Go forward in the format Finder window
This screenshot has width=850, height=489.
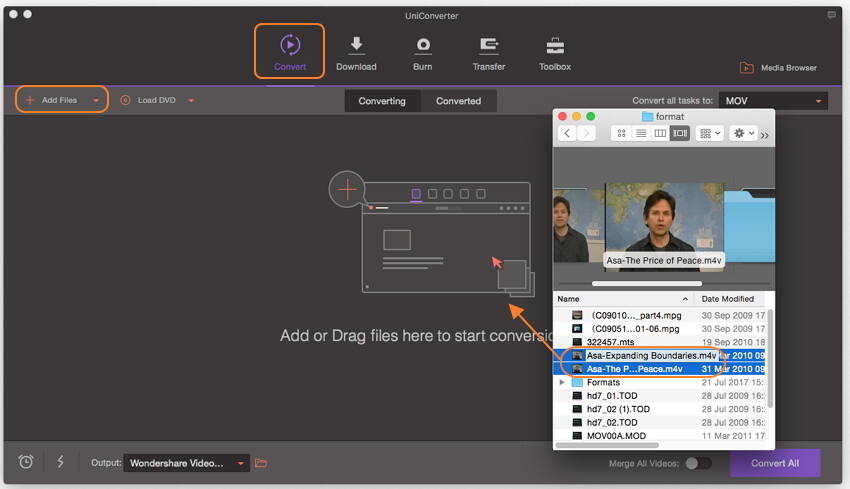click(x=586, y=133)
